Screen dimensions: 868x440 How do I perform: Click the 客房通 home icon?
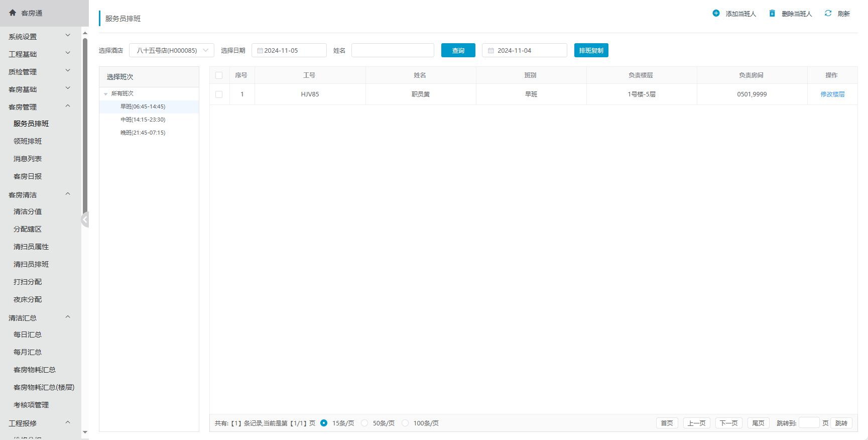point(13,13)
